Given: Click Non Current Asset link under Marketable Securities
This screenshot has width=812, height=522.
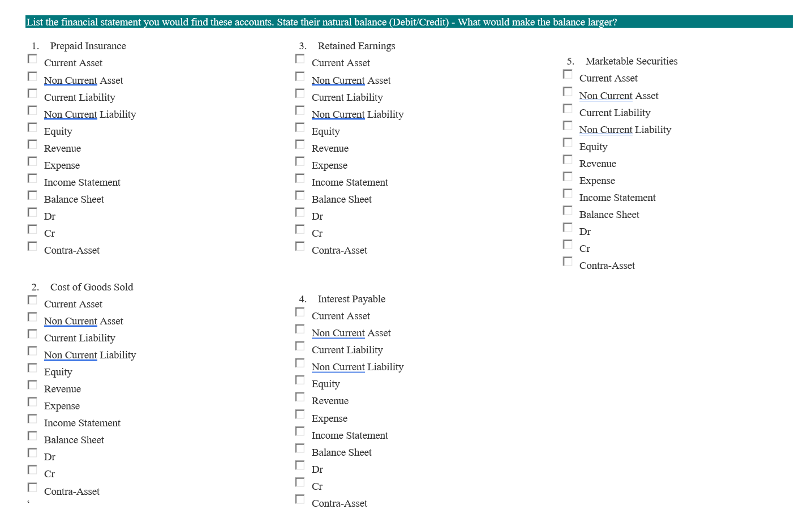Looking at the screenshot, I should tap(605, 96).
